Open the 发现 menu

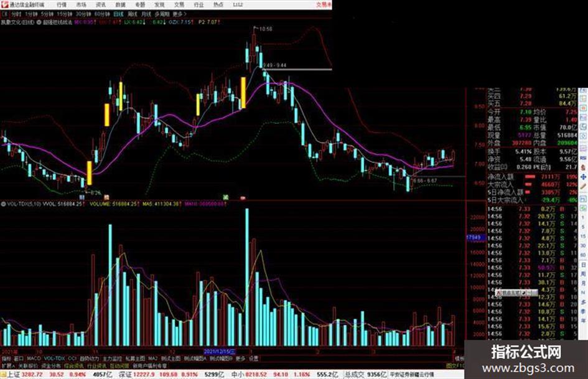click(159, 5)
